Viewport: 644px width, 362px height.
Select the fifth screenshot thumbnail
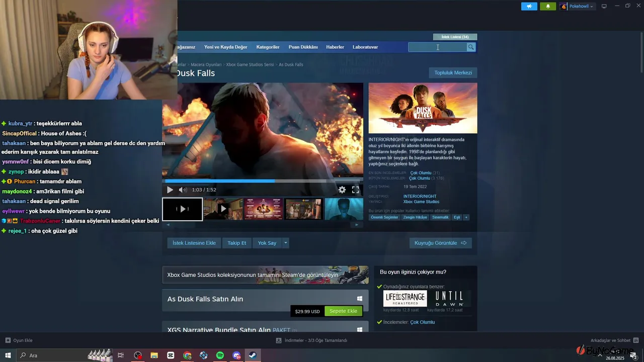pyautogui.click(x=344, y=209)
